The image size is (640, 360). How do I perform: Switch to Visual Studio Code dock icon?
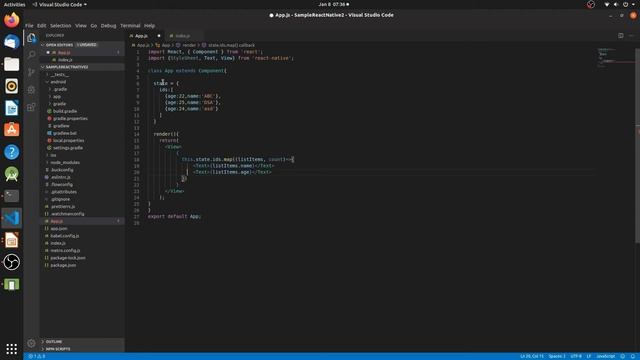[x=11, y=218]
